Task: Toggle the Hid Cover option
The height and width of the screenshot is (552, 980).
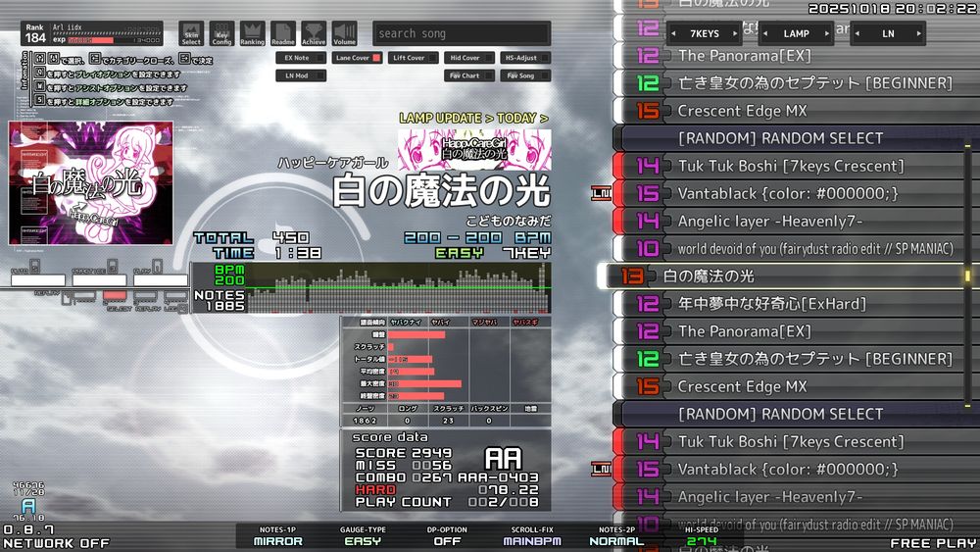Action: tap(469, 58)
